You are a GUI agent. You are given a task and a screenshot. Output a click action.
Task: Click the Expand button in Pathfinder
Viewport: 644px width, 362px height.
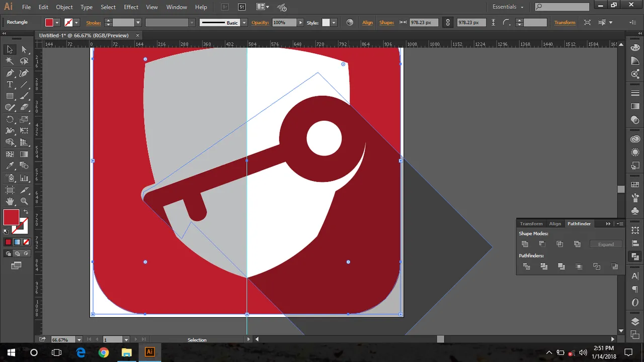click(x=606, y=244)
